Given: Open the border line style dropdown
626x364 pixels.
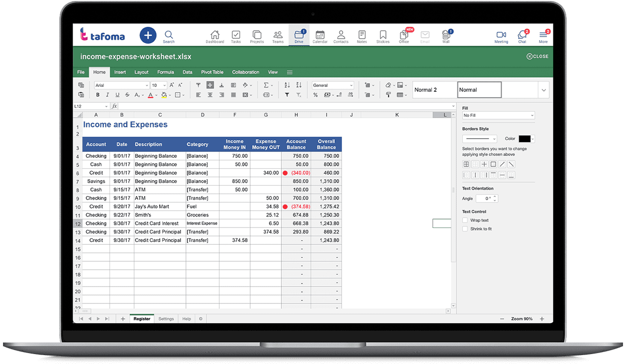Looking at the screenshot, I should point(479,139).
